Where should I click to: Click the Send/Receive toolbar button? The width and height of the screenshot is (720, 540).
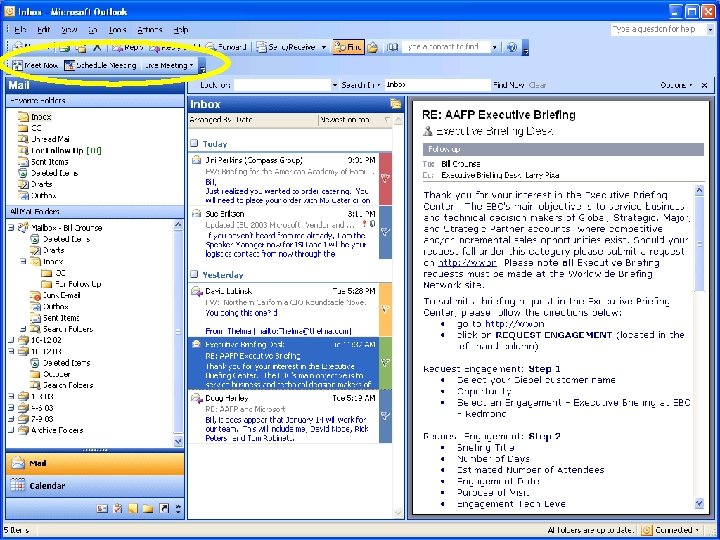coord(287,47)
